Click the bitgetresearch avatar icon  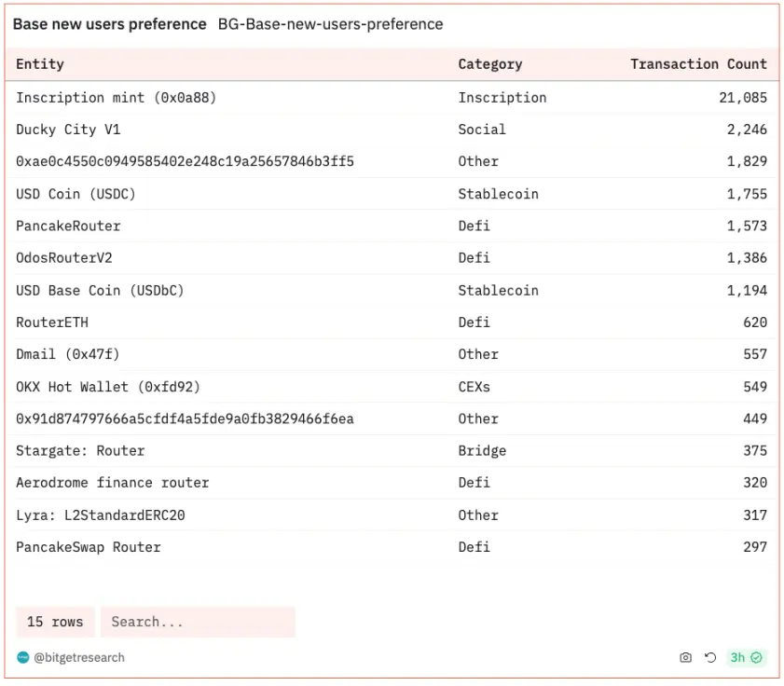[x=23, y=657]
